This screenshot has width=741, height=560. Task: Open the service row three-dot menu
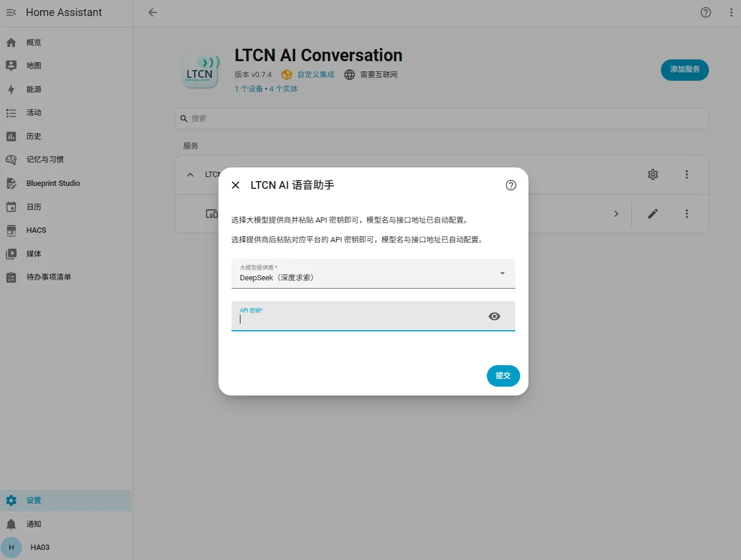pos(687,175)
